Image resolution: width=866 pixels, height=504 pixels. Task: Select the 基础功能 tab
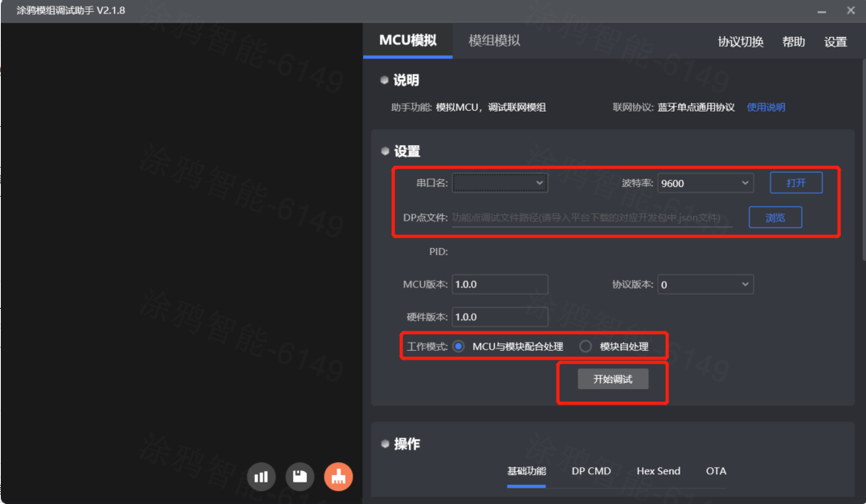pos(526,471)
